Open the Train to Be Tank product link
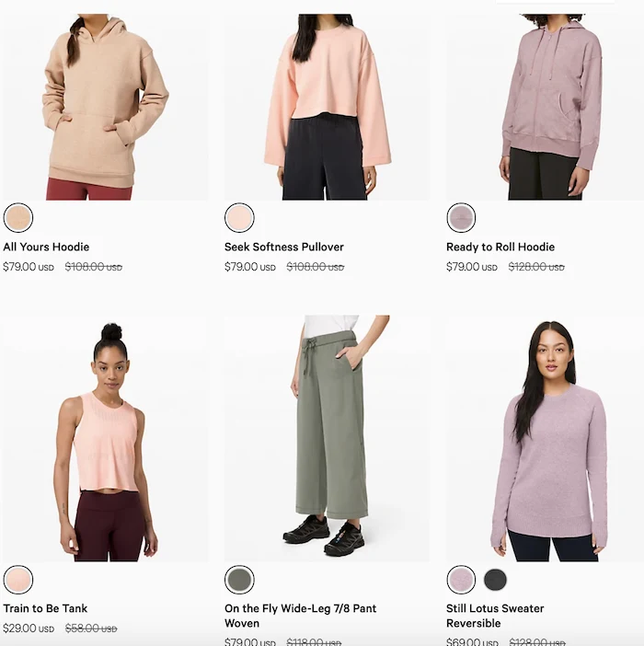Viewport: 644px width, 646px height. point(45,608)
